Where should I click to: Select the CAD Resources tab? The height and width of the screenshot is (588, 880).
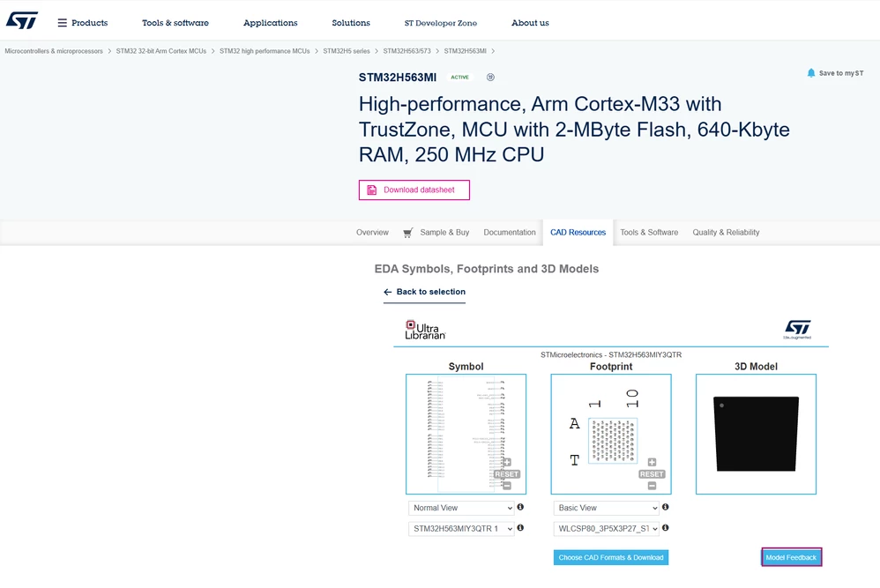point(578,232)
